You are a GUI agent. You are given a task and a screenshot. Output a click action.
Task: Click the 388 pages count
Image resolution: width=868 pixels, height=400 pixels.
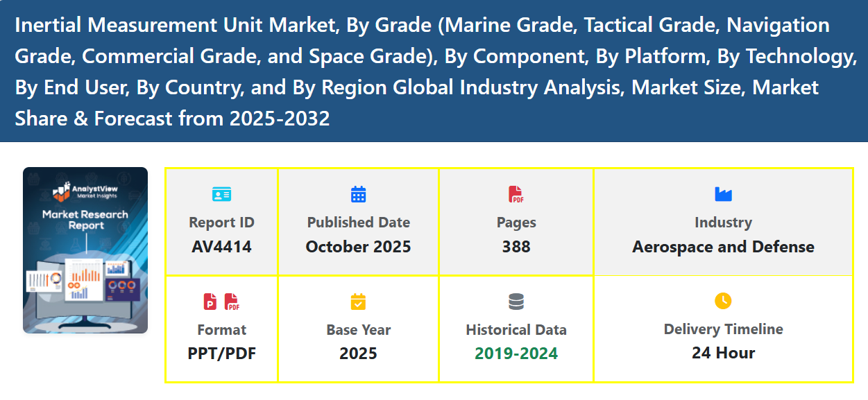pyautogui.click(x=516, y=247)
